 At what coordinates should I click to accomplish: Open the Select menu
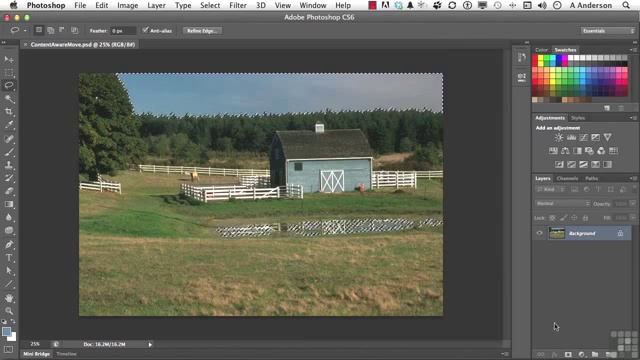pyautogui.click(x=210, y=5)
